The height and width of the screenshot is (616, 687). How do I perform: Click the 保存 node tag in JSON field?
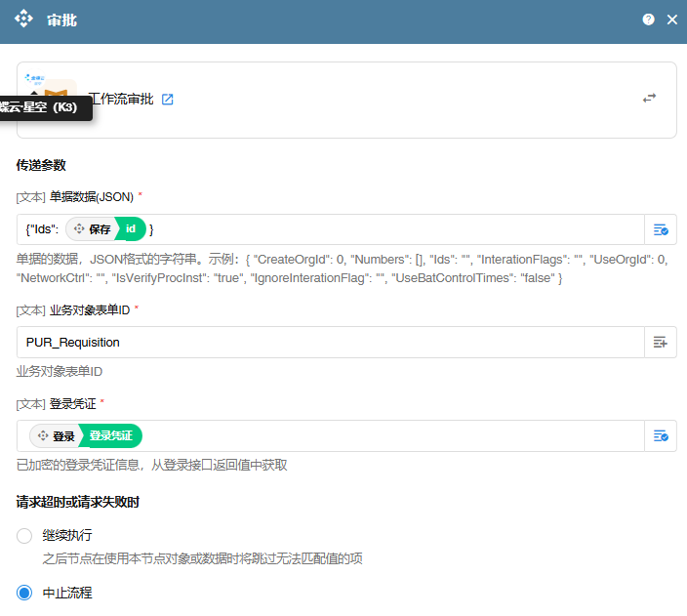[x=91, y=229]
